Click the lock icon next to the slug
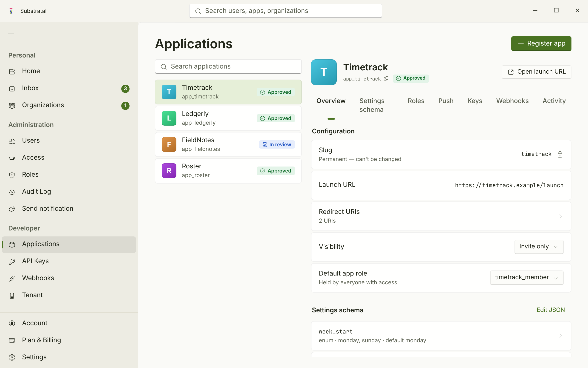Viewport: 588px width, 368px height. point(560,154)
